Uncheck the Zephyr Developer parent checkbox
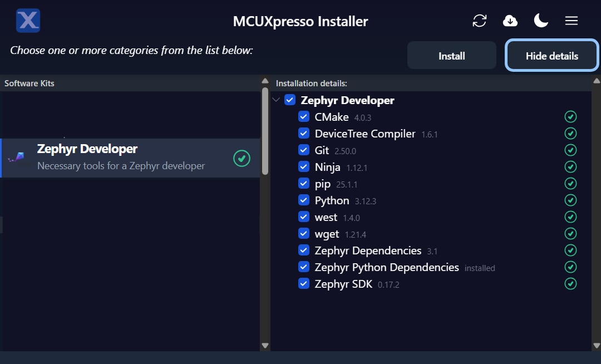This screenshot has height=364, width=601. [290, 100]
